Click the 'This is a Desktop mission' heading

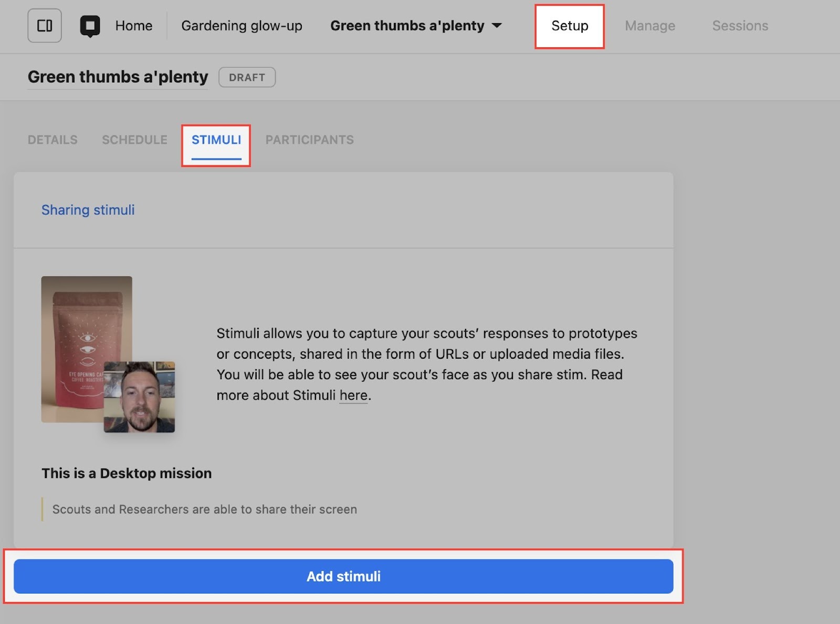pos(127,473)
